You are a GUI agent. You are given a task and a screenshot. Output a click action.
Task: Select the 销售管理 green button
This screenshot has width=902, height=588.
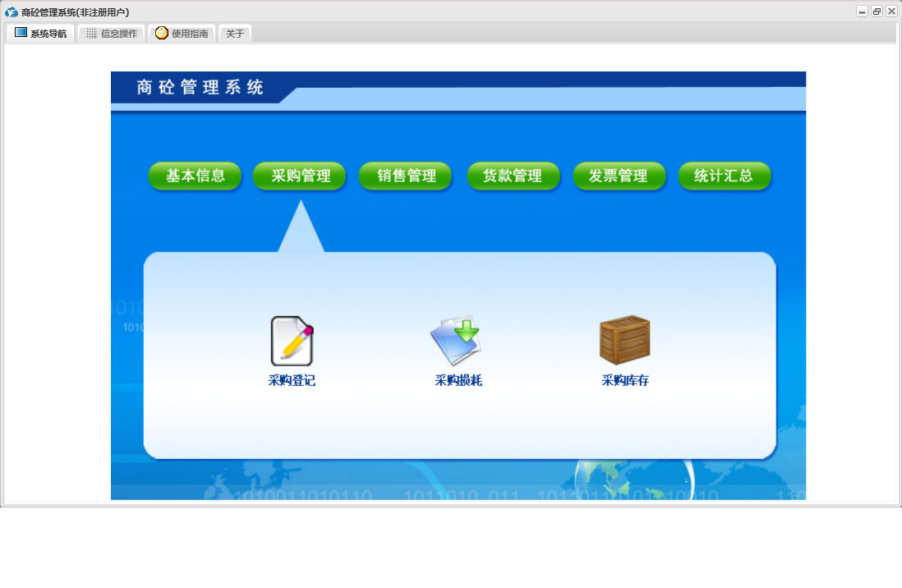click(406, 176)
